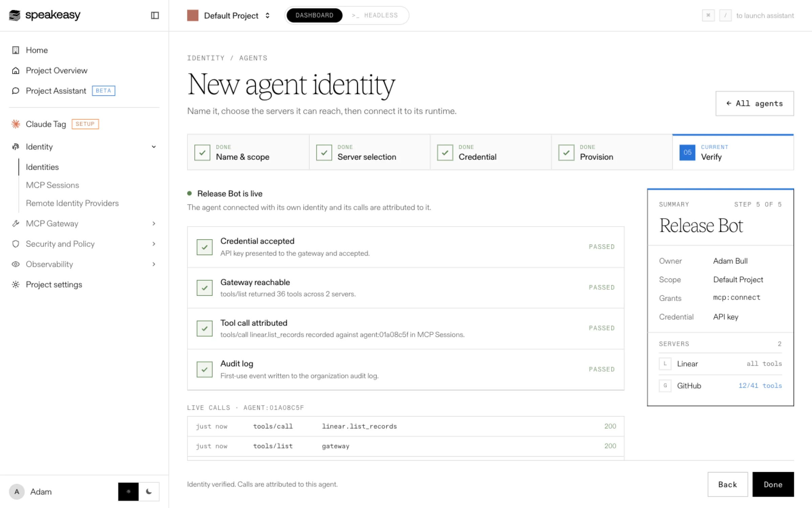The width and height of the screenshot is (812, 508).
Task: Expand the MCP Gateway section chevron
Action: [154, 224]
